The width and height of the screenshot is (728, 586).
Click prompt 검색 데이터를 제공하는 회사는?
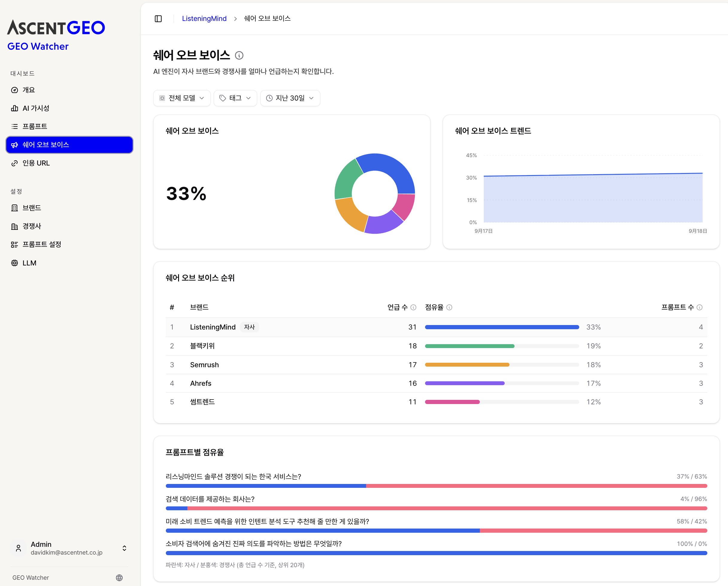(210, 499)
